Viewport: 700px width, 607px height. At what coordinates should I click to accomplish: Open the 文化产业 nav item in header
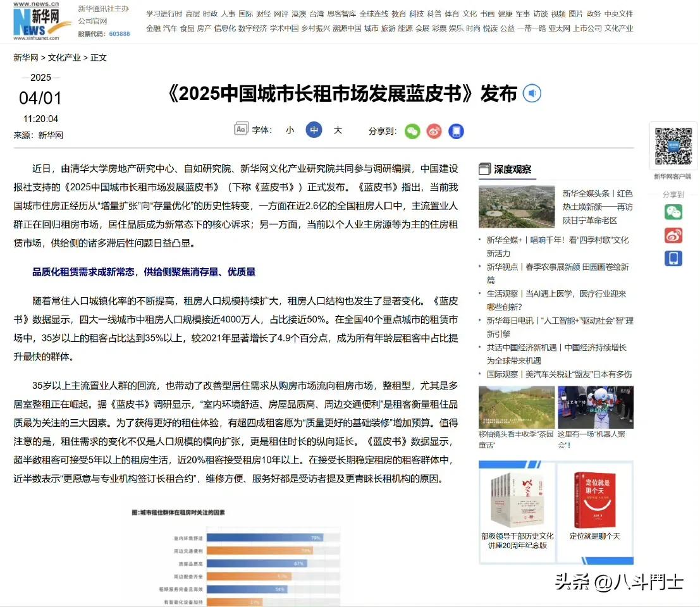619,28
